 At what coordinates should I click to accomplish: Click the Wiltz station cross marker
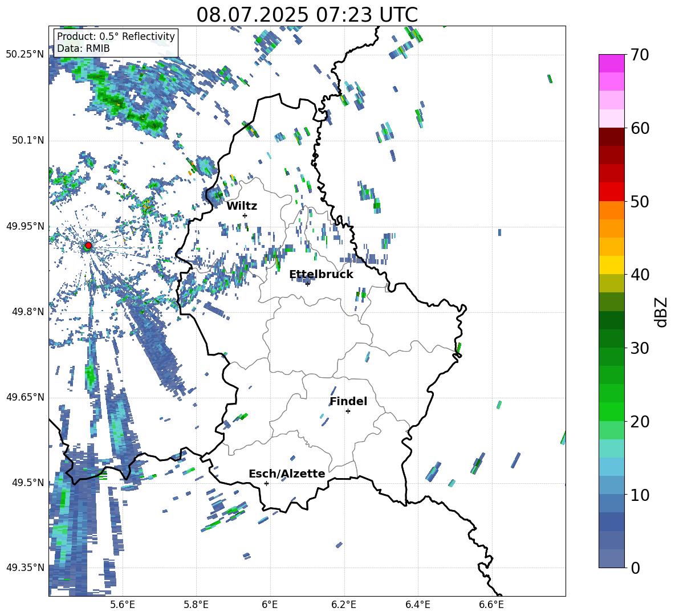[245, 215]
